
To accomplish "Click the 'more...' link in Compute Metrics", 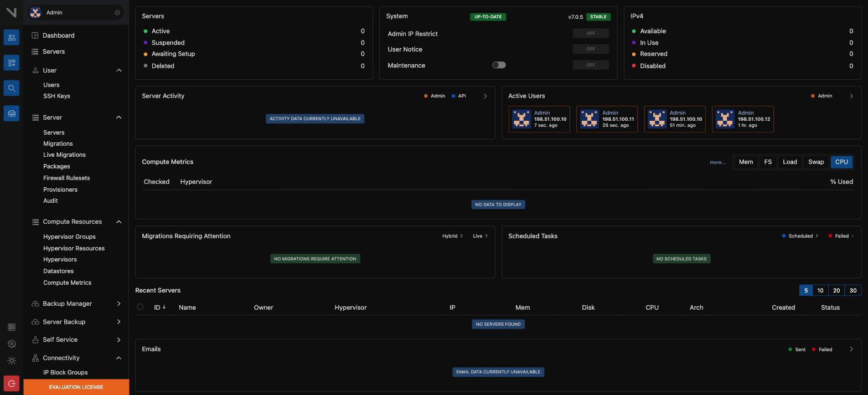I will pos(717,162).
